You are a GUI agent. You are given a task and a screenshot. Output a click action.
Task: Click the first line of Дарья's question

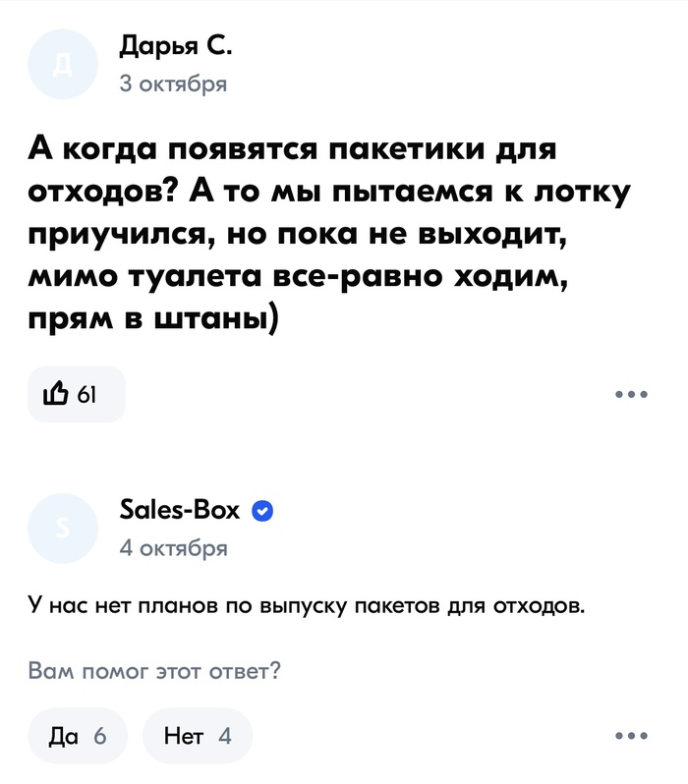[x=292, y=149]
